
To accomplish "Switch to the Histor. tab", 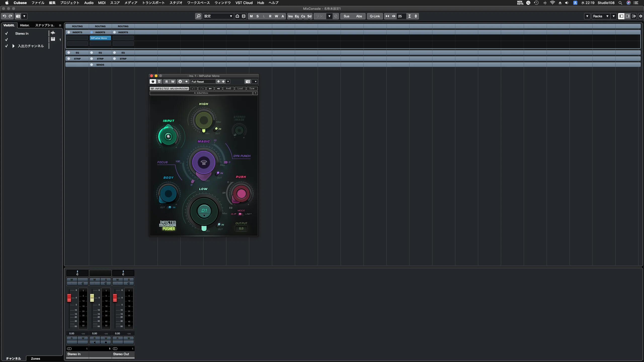I will coord(25,25).
